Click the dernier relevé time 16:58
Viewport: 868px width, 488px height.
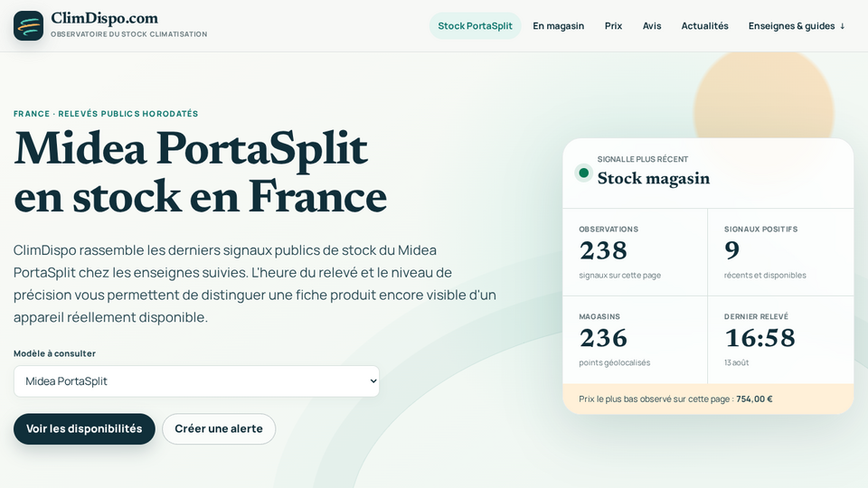(x=759, y=338)
